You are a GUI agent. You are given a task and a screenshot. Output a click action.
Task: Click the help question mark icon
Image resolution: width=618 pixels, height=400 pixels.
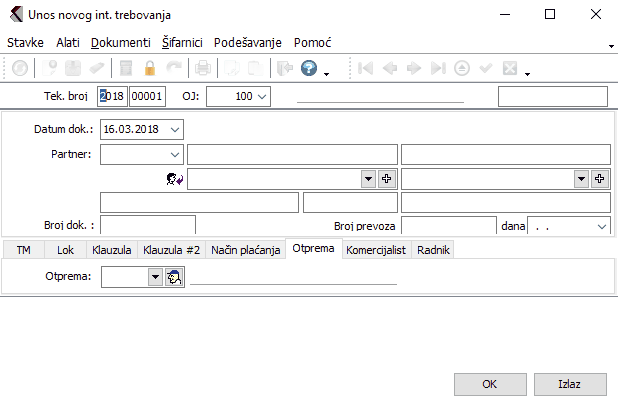(x=308, y=69)
